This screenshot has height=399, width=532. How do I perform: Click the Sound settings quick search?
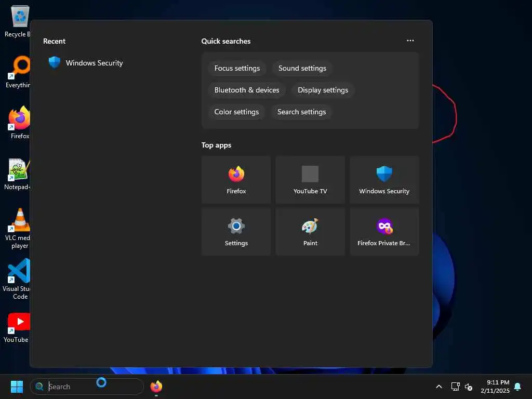click(x=302, y=68)
